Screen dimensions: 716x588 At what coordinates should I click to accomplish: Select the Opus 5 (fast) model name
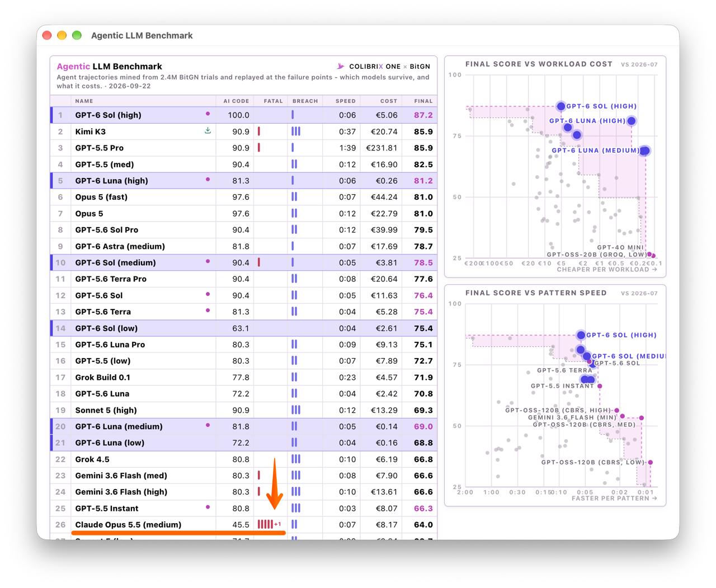101,197
